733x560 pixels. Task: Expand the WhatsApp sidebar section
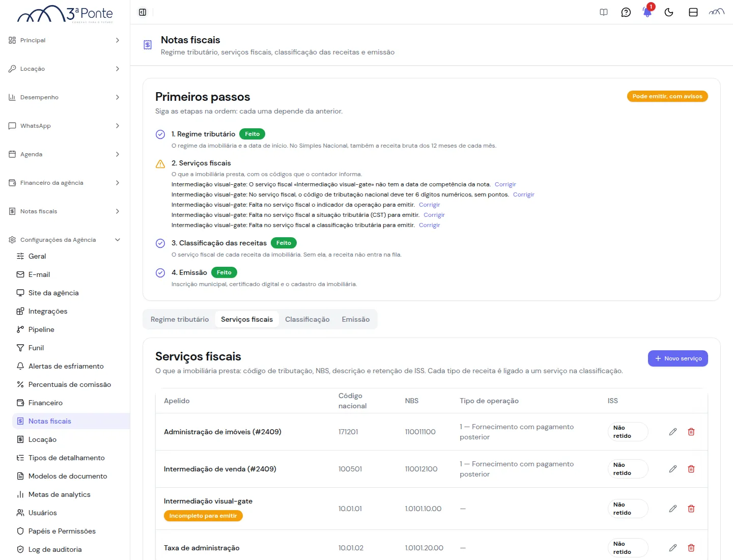pyautogui.click(x=65, y=126)
